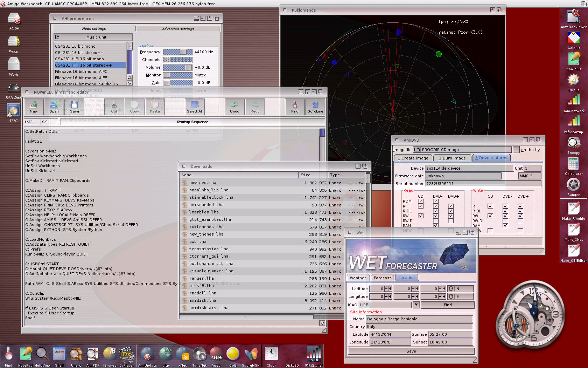Launch Unarc from the dock
The image size is (588, 368).
[x=76, y=356]
